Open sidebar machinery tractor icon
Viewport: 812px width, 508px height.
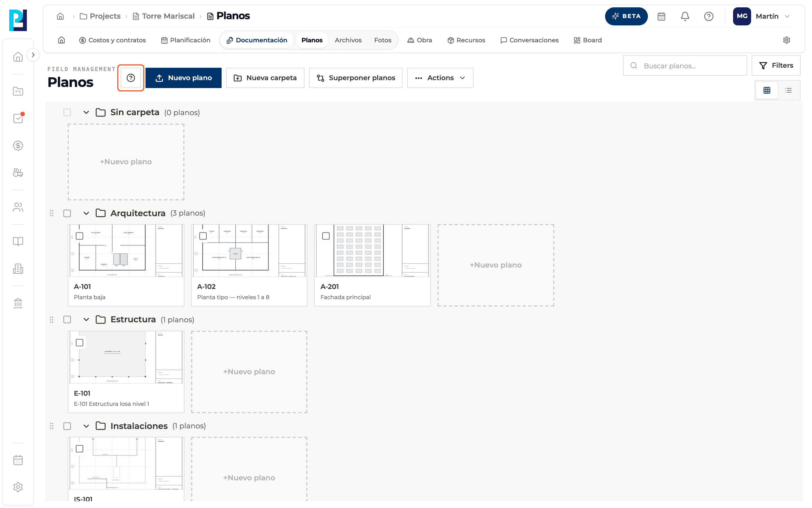tap(18, 173)
